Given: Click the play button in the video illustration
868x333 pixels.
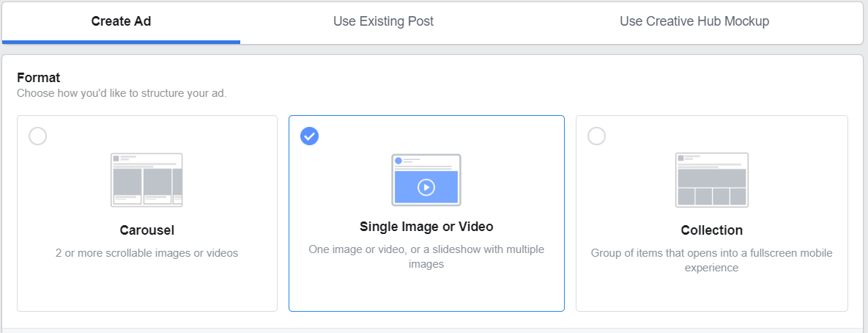Looking at the screenshot, I should tap(426, 187).
